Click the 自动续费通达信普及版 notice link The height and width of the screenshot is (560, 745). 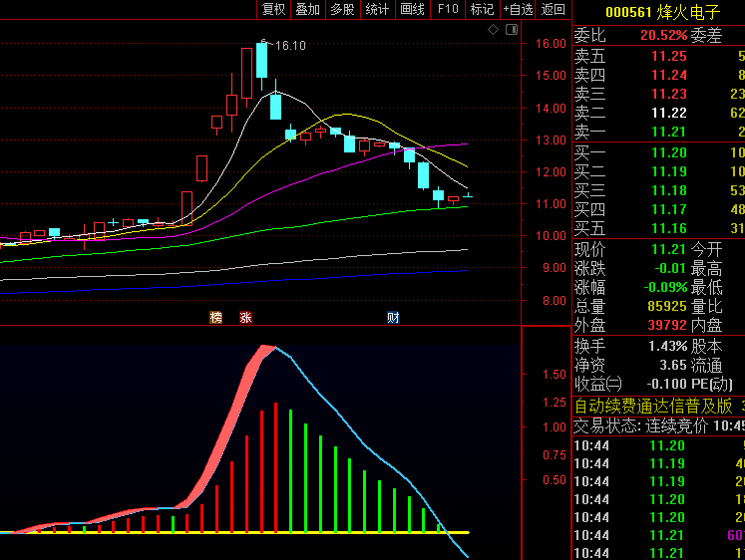[x=653, y=406]
